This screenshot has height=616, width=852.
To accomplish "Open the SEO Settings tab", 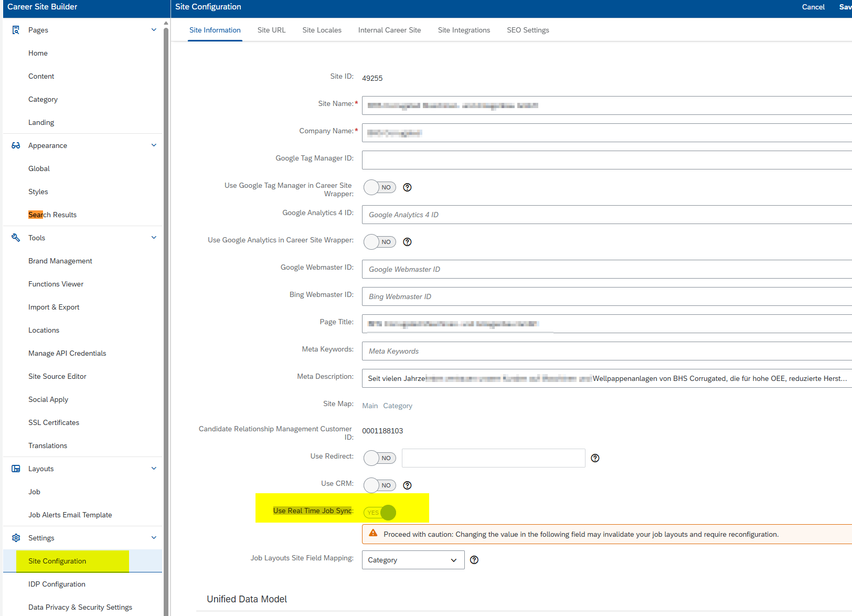I will coord(528,30).
